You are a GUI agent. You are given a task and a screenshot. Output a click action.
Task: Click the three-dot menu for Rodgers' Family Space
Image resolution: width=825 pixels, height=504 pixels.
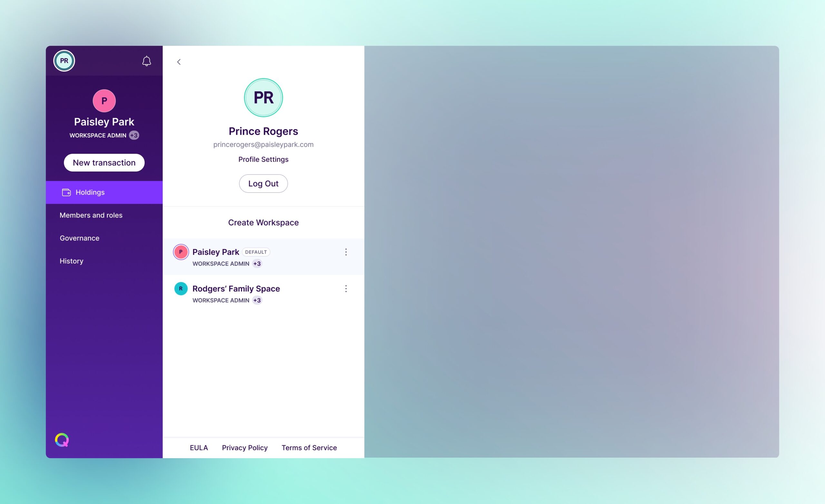(x=346, y=288)
